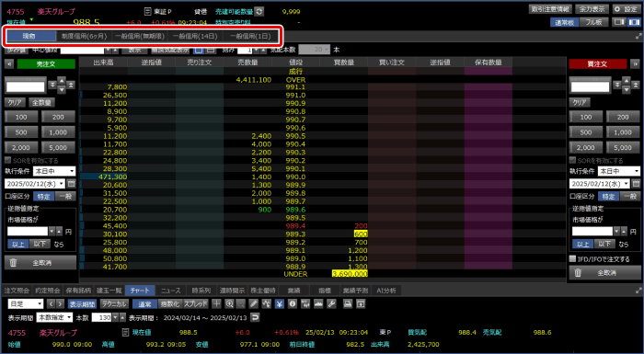Click sell-side 5,000 quantity button
This screenshot has width=644, height=354.
58,147
